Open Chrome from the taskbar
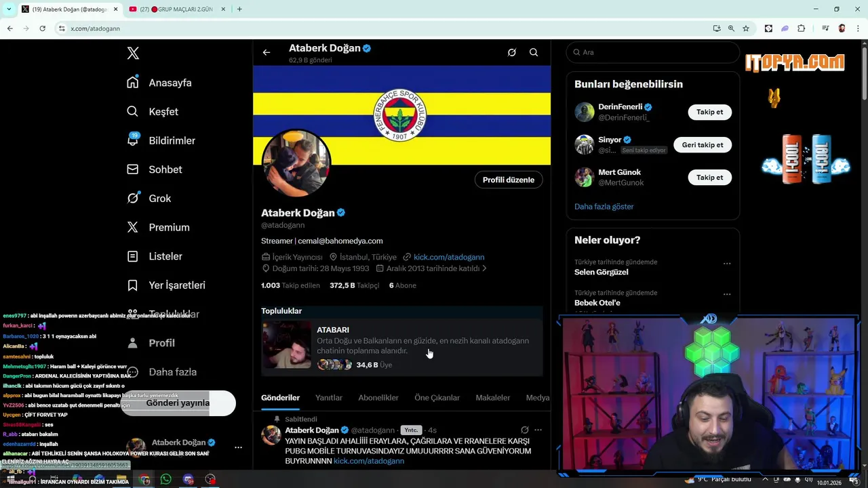 144,479
